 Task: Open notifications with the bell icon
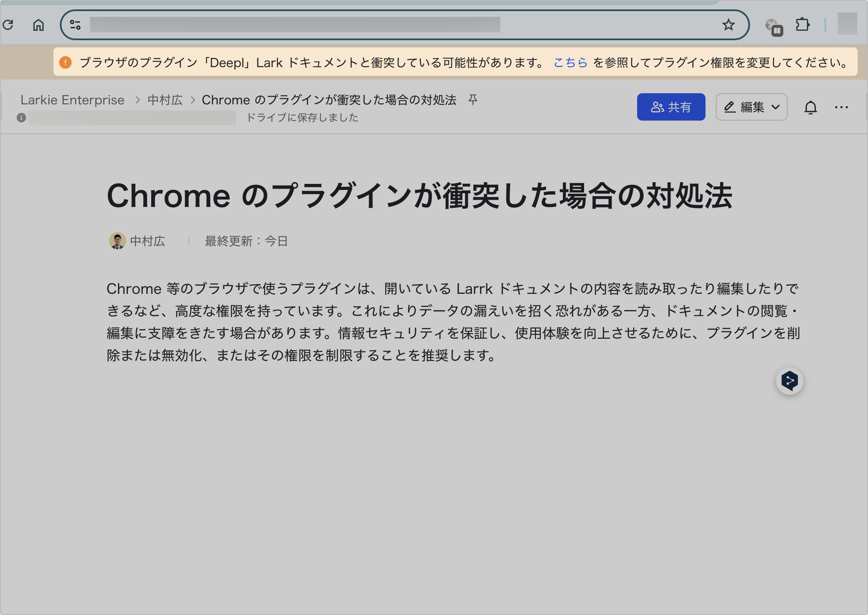810,107
